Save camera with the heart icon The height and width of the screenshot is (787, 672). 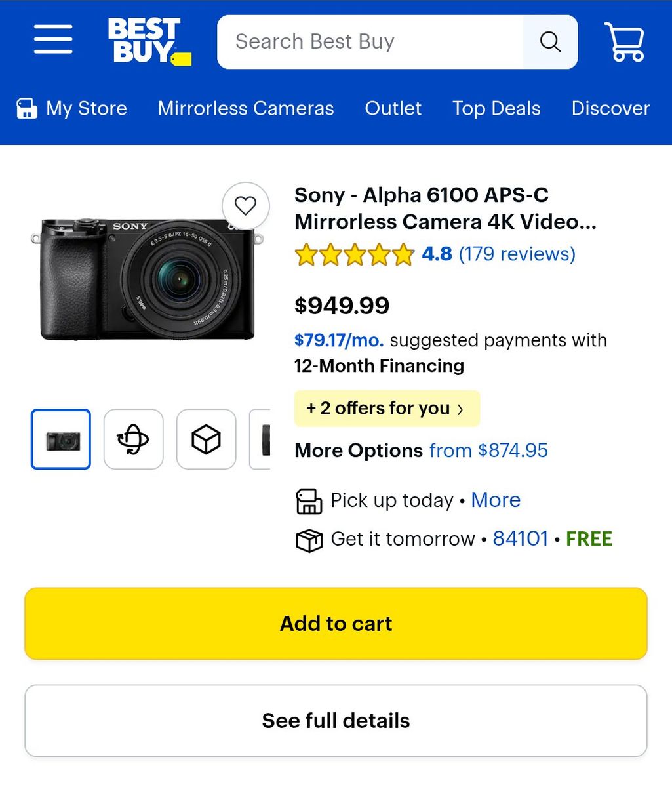click(x=245, y=206)
